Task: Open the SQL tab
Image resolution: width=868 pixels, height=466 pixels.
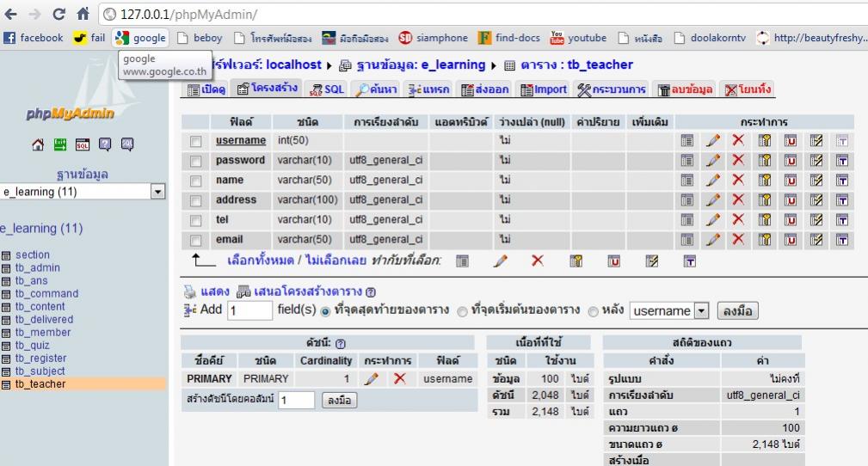Action: (x=327, y=89)
